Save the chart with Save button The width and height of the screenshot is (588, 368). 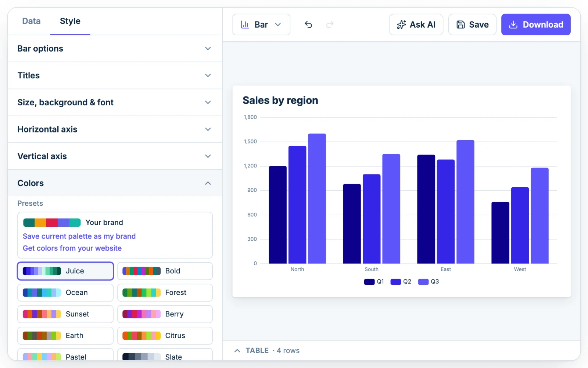coord(472,25)
